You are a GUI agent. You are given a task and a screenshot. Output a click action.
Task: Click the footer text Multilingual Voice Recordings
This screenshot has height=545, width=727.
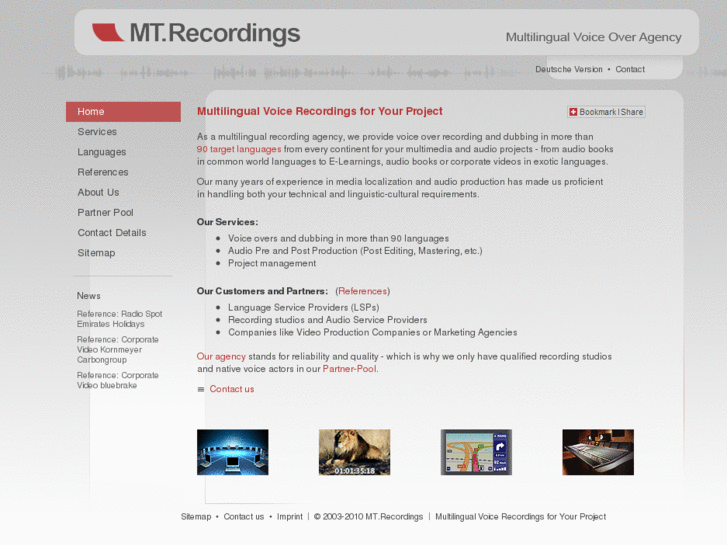click(520, 517)
